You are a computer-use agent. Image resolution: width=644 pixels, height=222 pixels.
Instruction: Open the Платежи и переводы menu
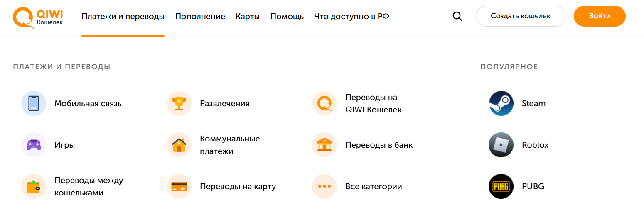click(x=123, y=17)
